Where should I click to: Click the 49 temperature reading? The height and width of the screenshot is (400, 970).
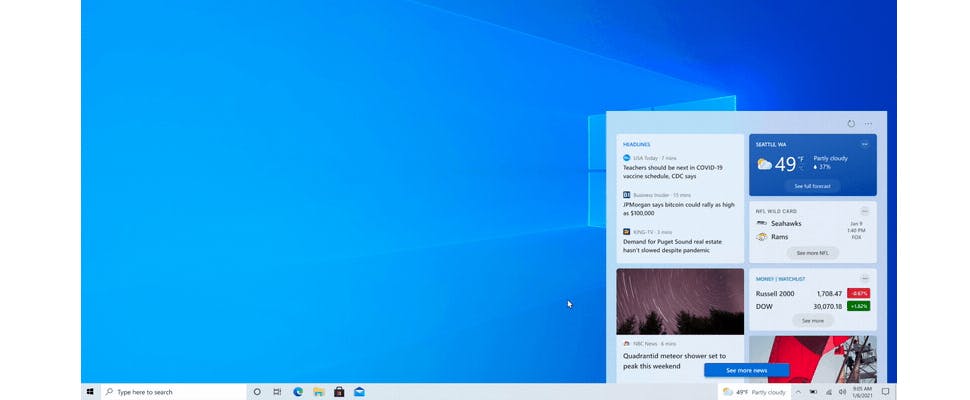click(x=785, y=164)
